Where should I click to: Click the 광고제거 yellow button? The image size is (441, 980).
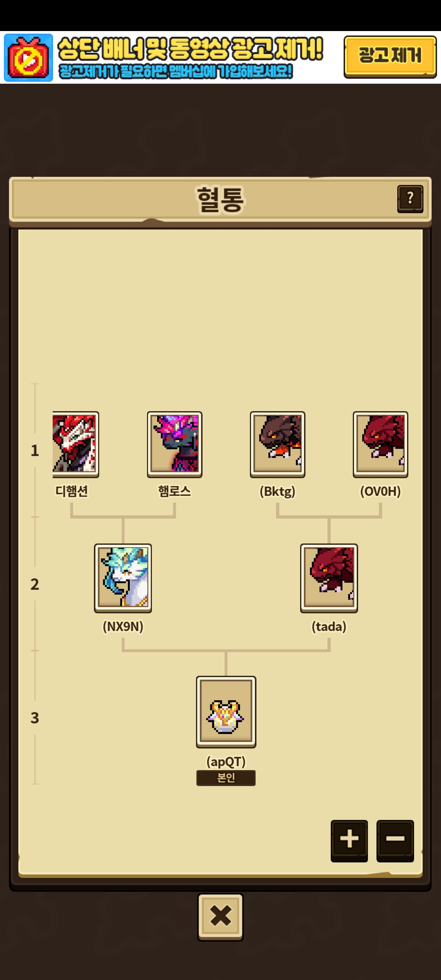[390, 57]
